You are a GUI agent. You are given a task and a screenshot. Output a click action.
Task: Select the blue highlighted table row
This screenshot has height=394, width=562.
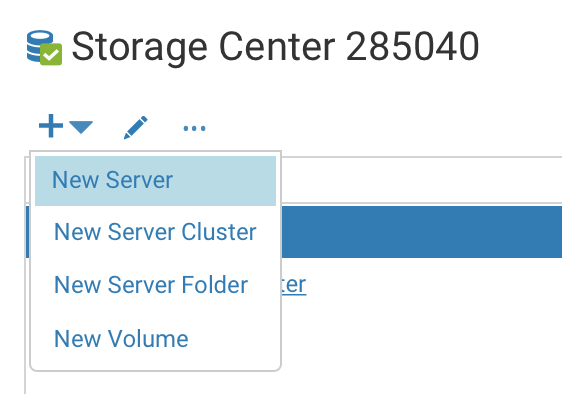[x=422, y=232]
